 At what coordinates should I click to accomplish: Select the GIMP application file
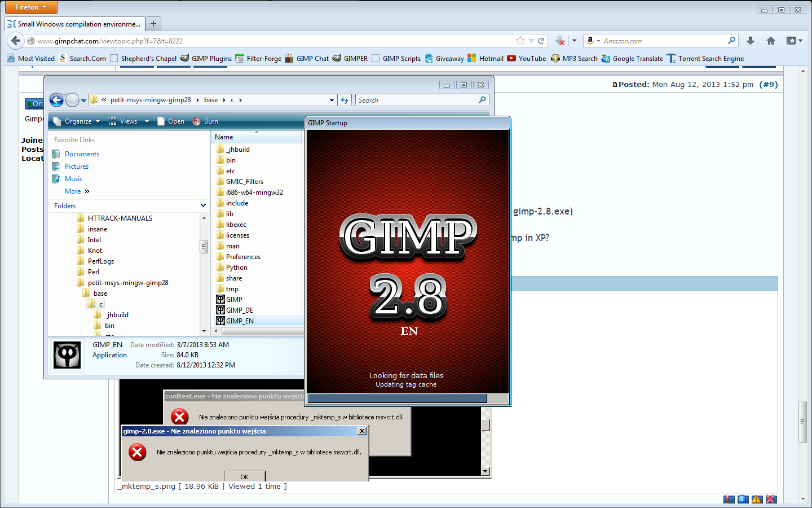(230, 300)
